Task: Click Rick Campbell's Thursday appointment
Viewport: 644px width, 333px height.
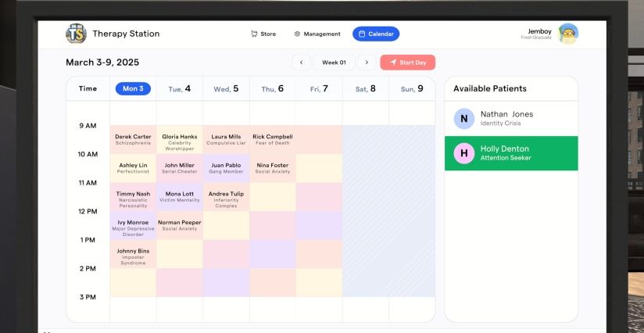Action: tap(273, 140)
